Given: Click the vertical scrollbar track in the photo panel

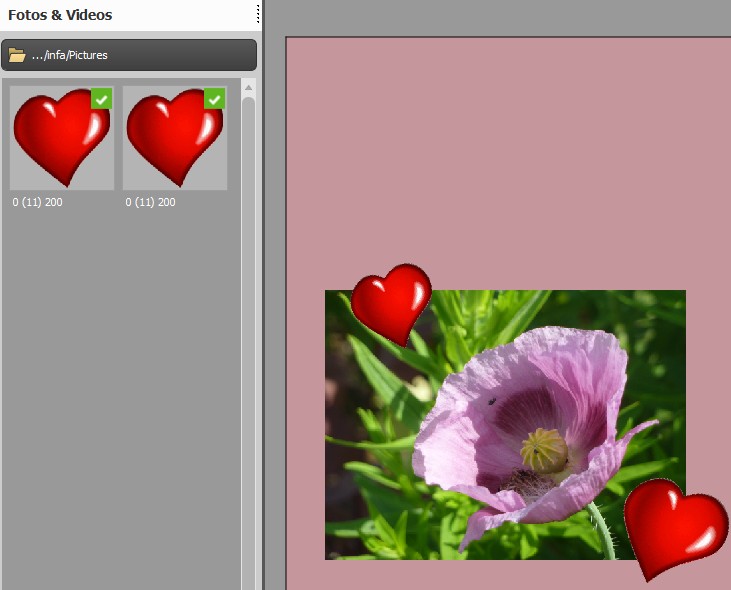Looking at the screenshot, I should tap(248, 350).
